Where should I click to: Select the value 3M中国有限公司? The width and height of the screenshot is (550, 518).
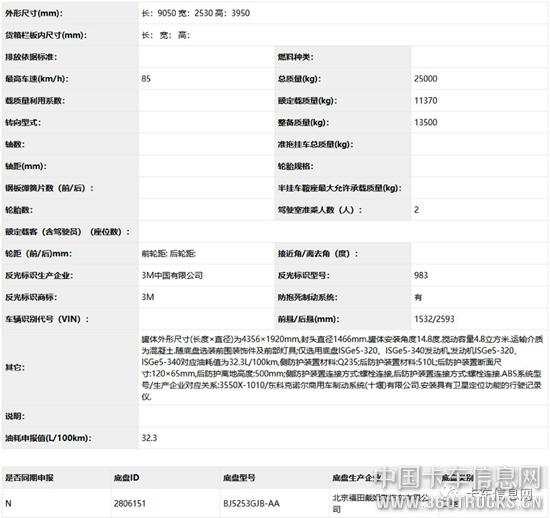172,275
